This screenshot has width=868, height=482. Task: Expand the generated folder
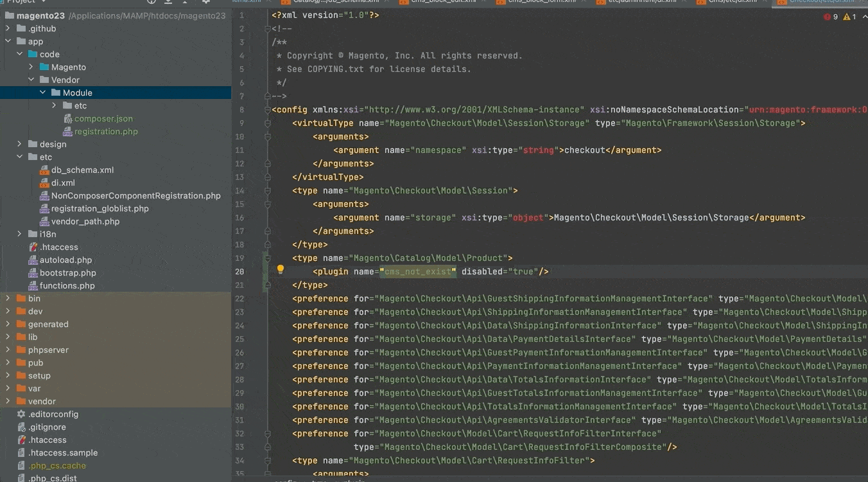click(x=8, y=324)
